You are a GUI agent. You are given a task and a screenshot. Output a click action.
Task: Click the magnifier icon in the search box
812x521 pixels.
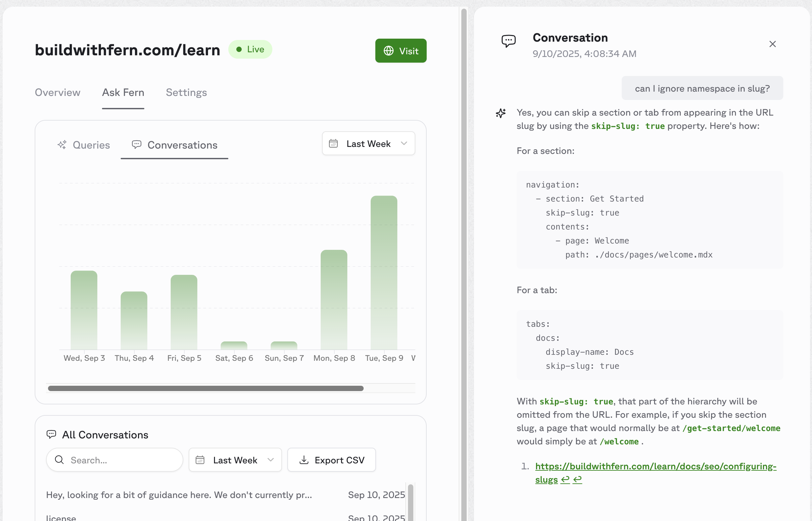point(59,460)
